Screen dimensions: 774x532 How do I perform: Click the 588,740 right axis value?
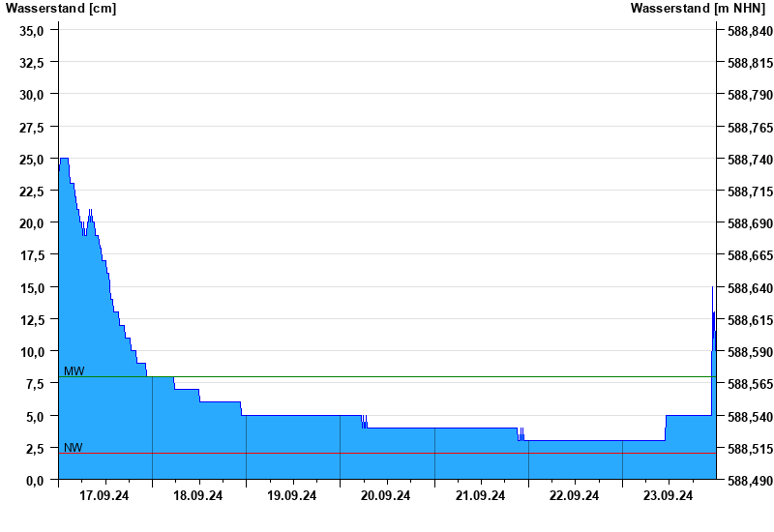point(750,160)
